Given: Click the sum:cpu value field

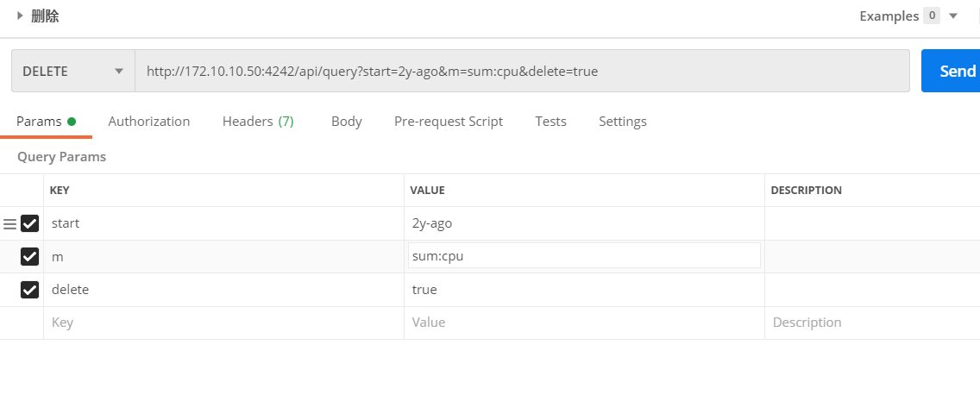Looking at the screenshot, I should click(x=584, y=255).
